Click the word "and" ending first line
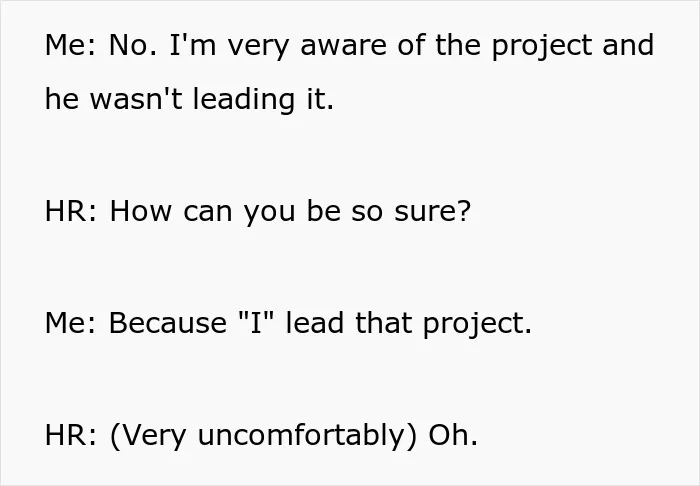The image size is (700, 486). 628,45
